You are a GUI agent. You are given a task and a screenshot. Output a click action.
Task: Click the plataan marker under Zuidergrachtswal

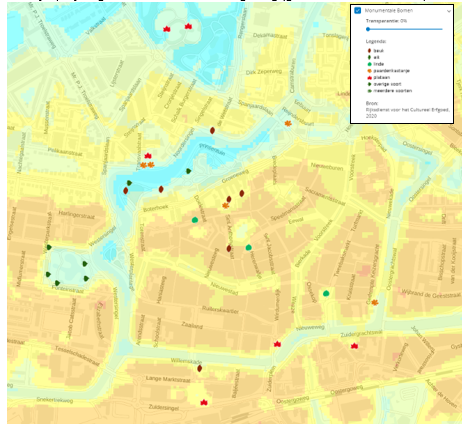pos(354,346)
